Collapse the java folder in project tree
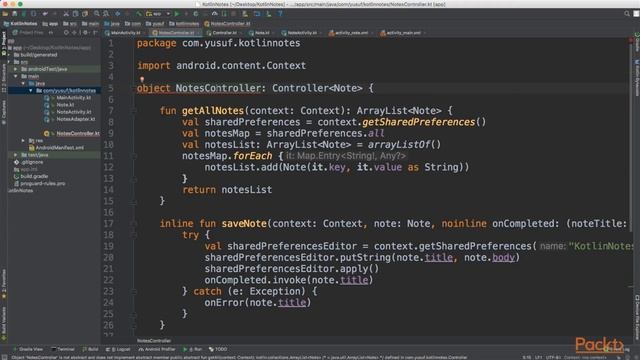This screenshot has height=360, width=640. pos(23,83)
